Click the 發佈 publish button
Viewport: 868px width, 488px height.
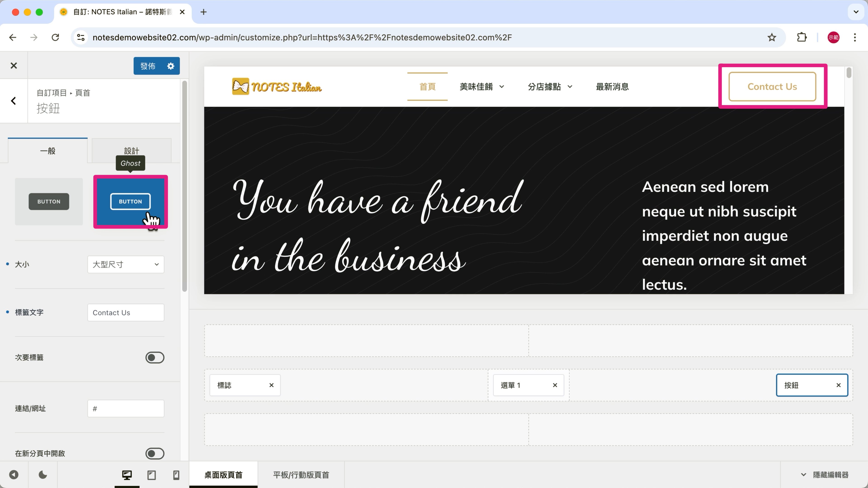pyautogui.click(x=148, y=66)
